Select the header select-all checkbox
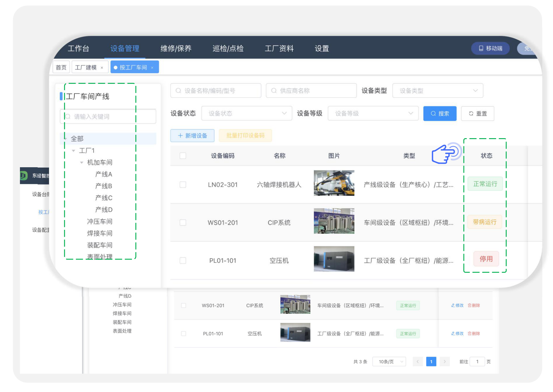 183,156
